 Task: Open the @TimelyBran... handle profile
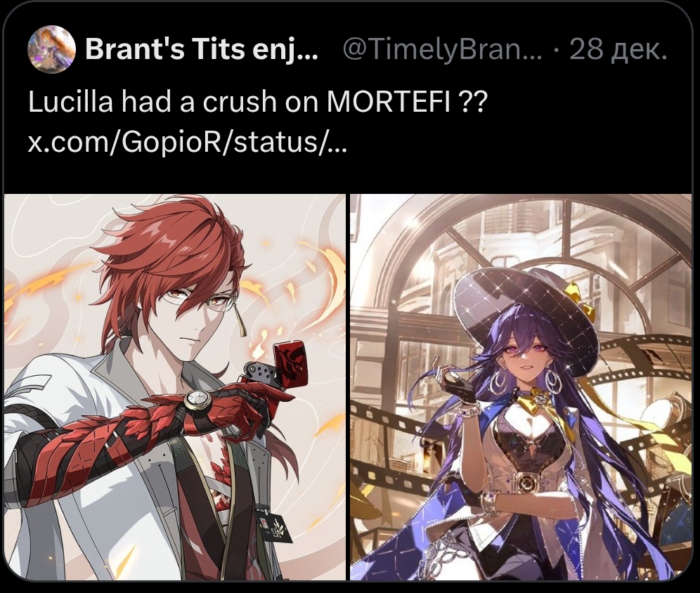[x=442, y=49]
